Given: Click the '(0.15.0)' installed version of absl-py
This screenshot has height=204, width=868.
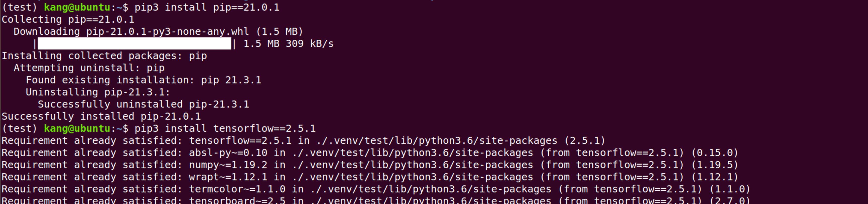Looking at the screenshot, I should pos(714,153).
